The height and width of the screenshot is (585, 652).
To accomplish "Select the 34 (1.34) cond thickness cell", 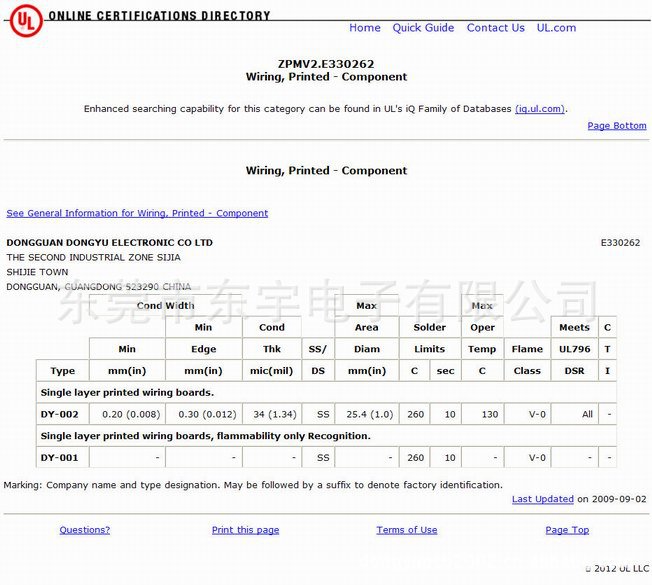I will click(272, 414).
